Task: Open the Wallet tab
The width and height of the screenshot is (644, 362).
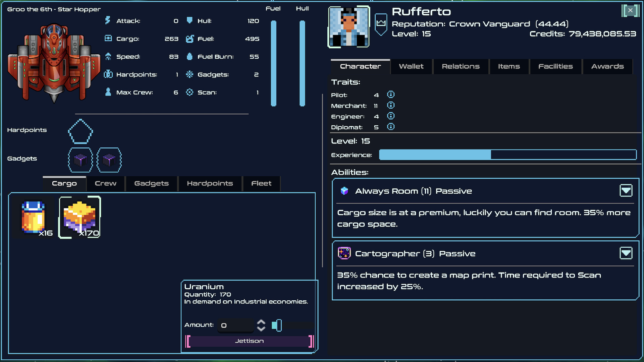Action: 411,66
